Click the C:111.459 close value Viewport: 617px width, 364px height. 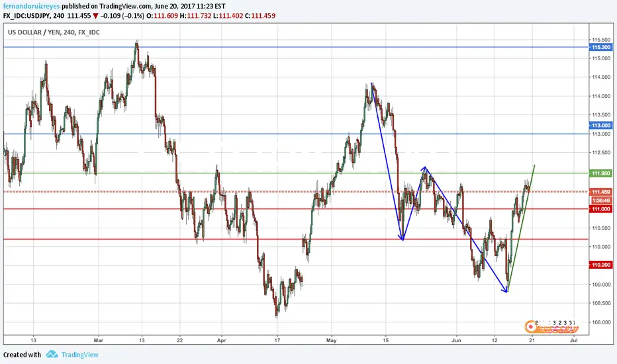pos(260,16)
